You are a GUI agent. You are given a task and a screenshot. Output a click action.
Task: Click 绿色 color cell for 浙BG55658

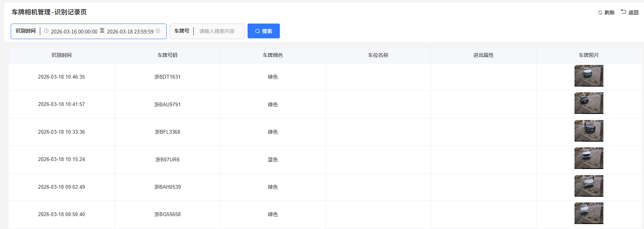pos(273,214)
